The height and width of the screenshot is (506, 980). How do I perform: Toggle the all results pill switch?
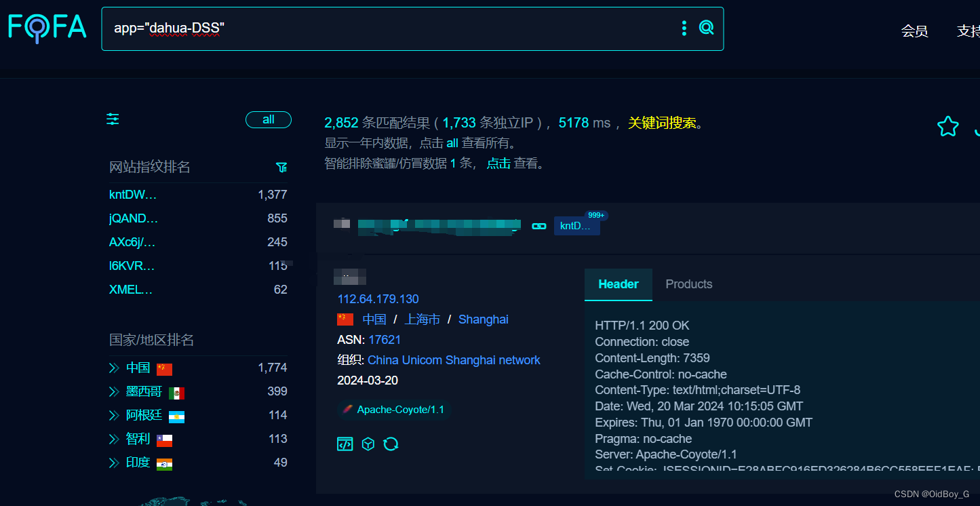(268, 119)
